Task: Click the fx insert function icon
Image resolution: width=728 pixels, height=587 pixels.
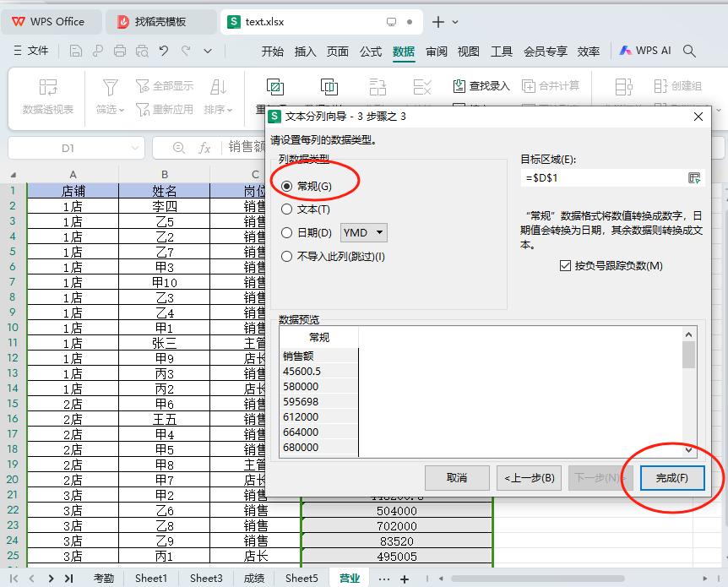Action: (204, 148)
